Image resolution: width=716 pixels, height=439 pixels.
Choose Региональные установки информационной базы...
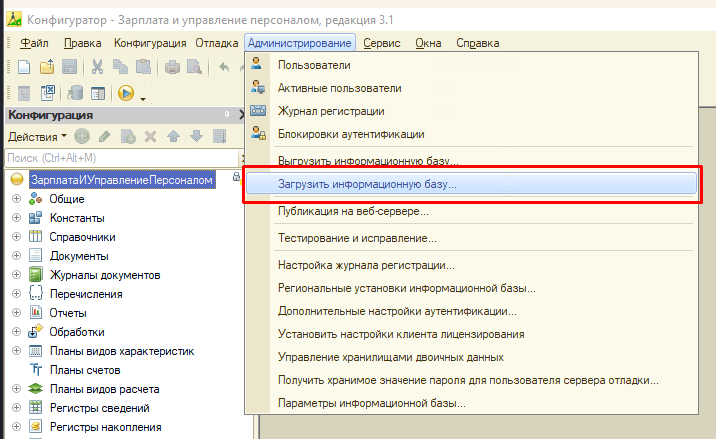471,288
